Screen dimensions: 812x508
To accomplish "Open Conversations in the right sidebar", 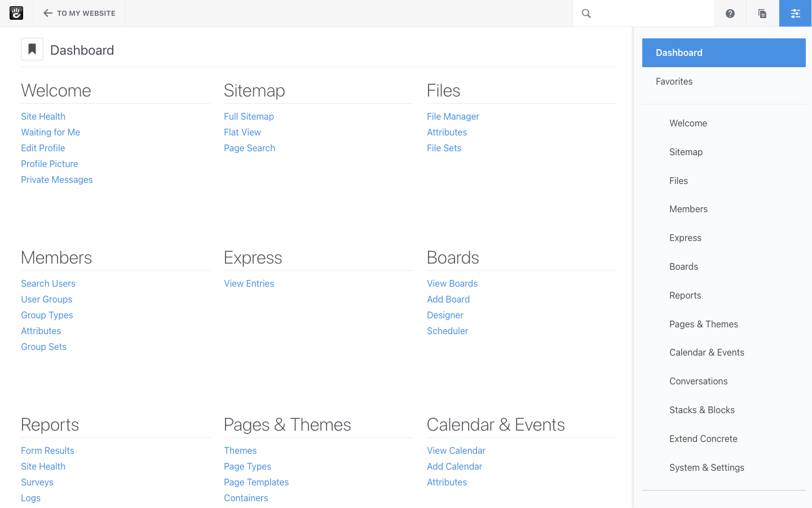I will (x=698, y=381).
